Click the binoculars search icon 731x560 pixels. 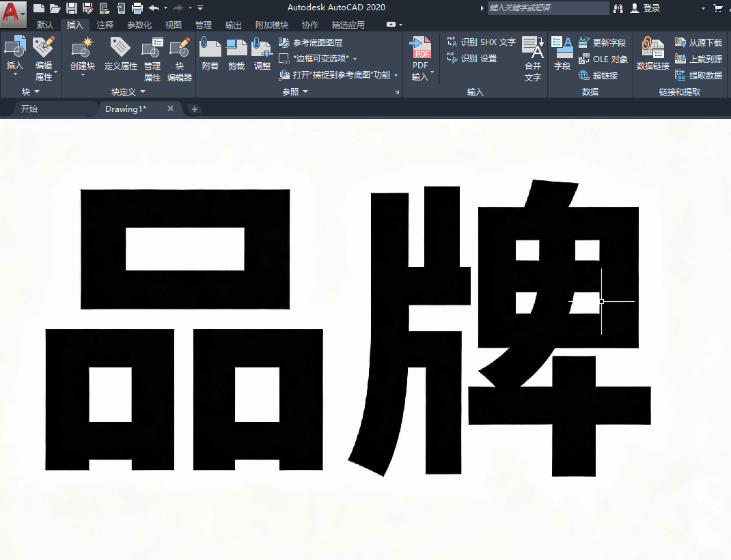618,8
